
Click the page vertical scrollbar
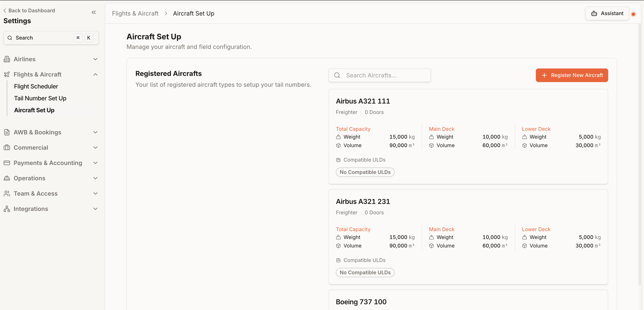[x=640, y=155]
